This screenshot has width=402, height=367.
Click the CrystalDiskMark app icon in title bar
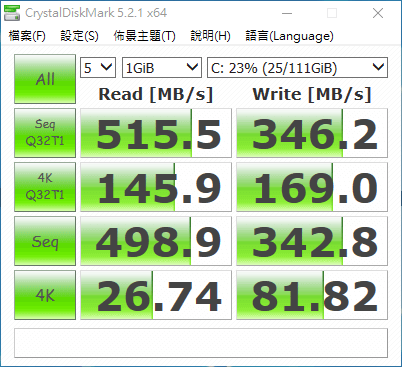(12, 13)
